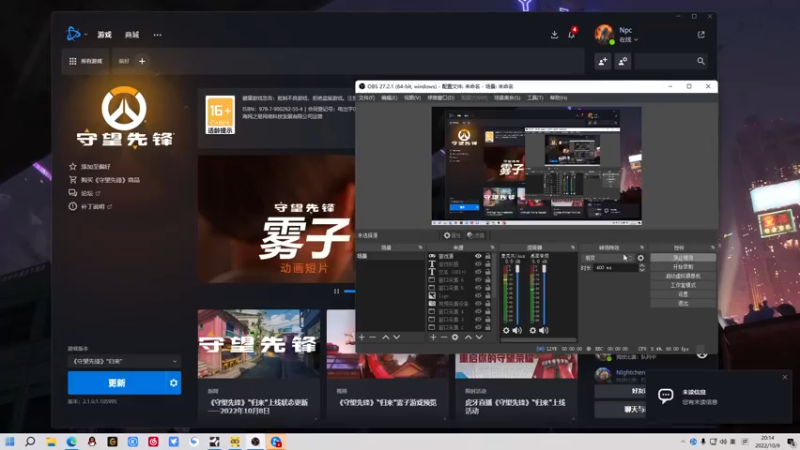800x450 pixels.
Task: Move scene up in 场景 panel
Action: (386, 337)
